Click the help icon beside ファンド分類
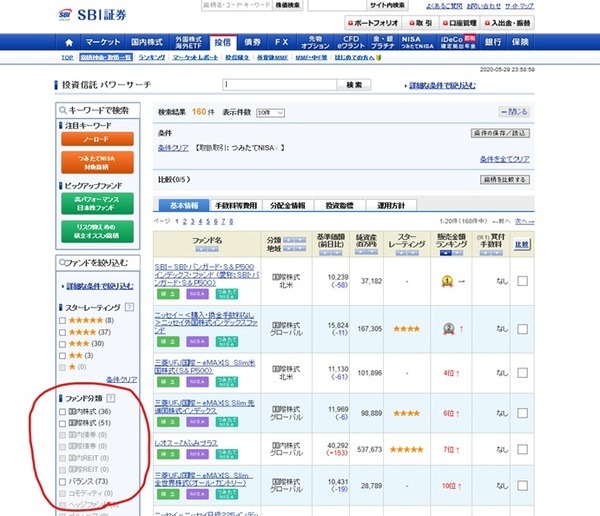Screen dimensions: 600x516 point(111,398)
